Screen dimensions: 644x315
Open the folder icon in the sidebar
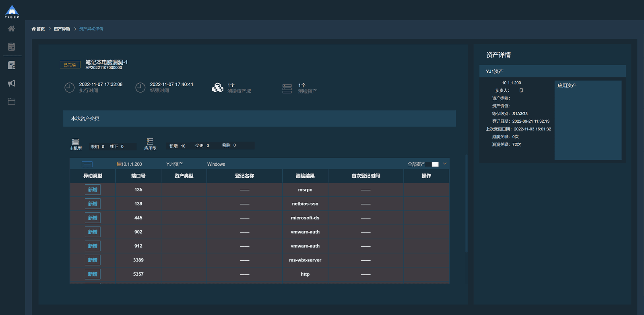[x=11, y=101]
